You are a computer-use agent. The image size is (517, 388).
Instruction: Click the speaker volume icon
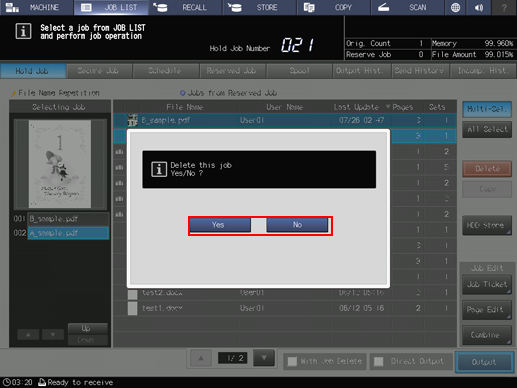(479, 7)
